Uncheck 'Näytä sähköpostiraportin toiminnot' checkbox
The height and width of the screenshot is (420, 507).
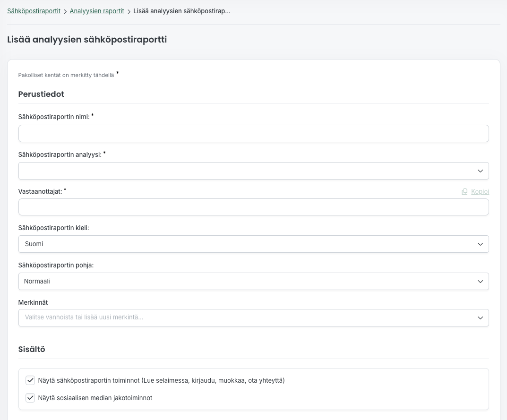coord(31,380)
